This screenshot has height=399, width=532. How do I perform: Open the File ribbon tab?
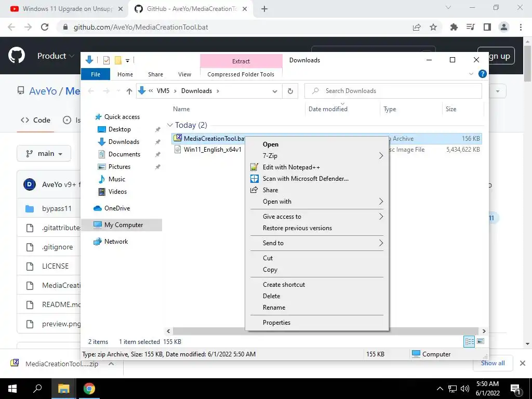[96, 74]
